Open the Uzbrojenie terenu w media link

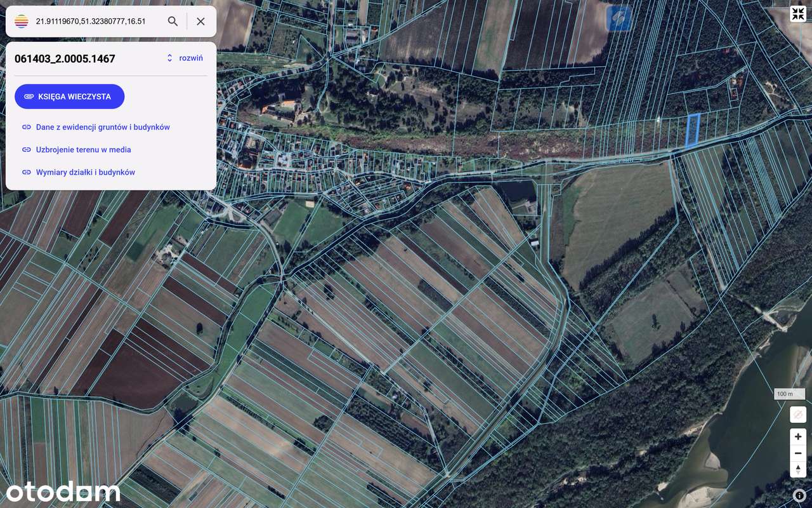click(83, 149)
